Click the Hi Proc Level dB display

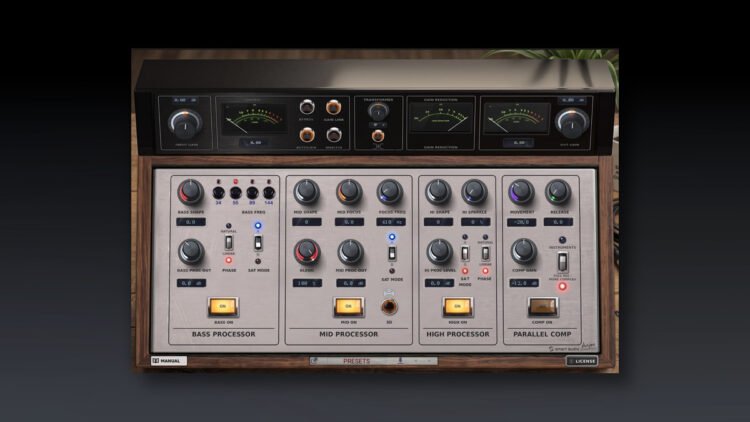point(440,283)
